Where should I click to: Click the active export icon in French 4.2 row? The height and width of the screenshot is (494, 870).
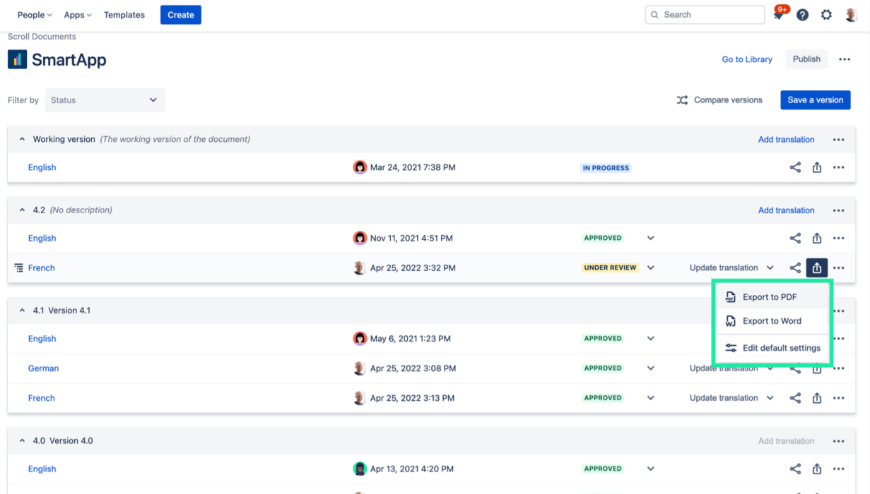click(x=817, y=268)
